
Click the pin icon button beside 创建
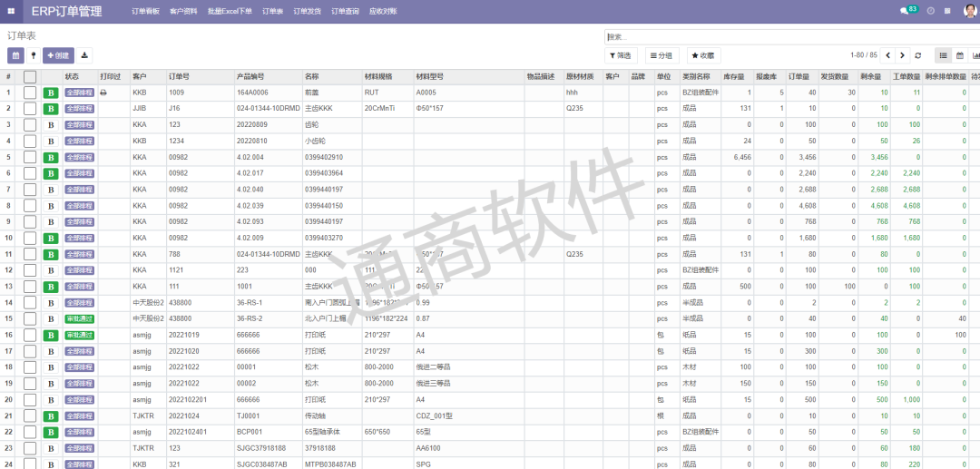pyautogui.click(x=34, y=55)
